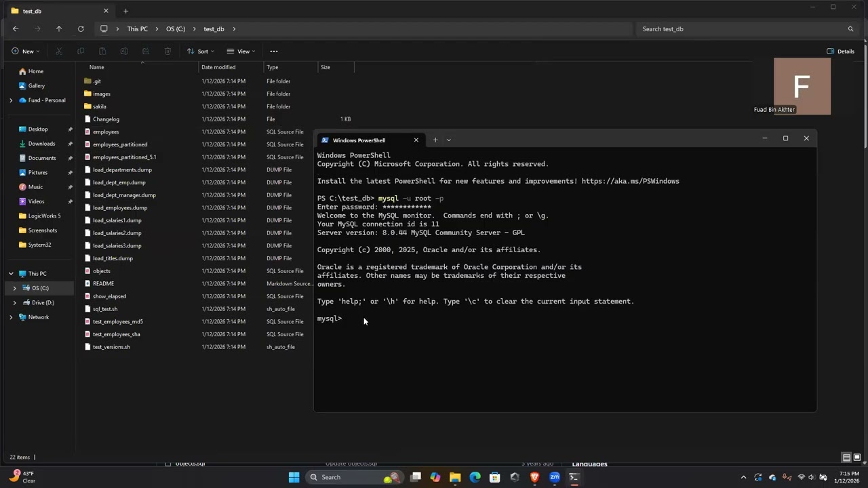Open the Windows Start menu
Screen dimensions: 868x488
pyautogui.click(x=294, y=477)
